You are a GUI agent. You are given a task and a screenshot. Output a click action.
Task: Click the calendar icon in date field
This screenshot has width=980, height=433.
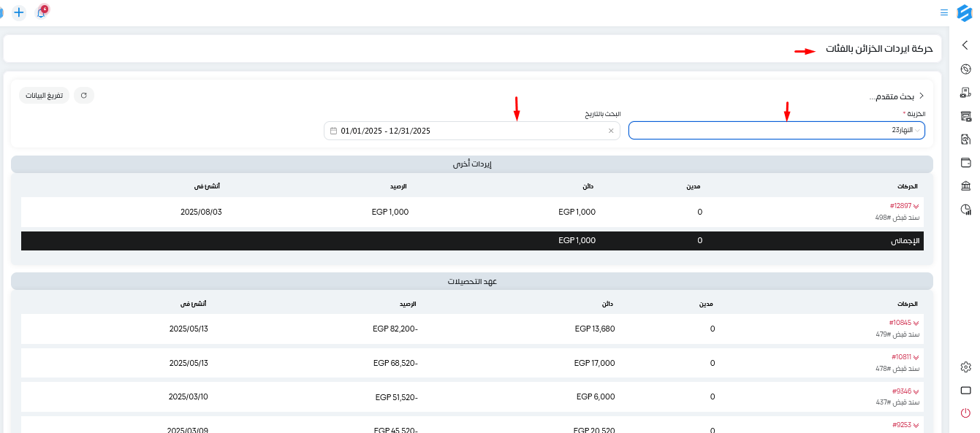pos(334,131)
